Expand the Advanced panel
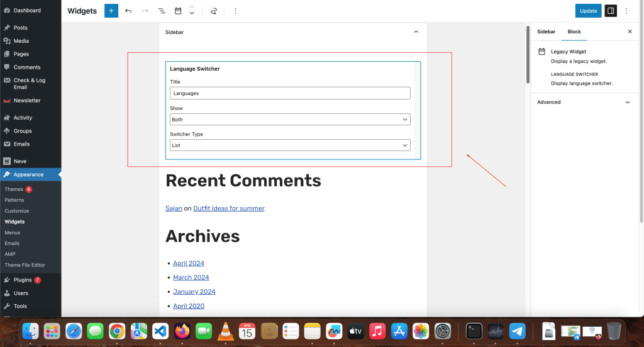The height and width of the screenshot is (347, 644). [x=583, y=103]
